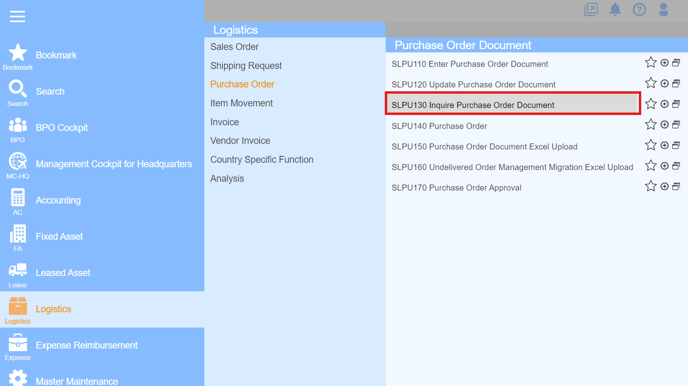
Task: Select Purchase Order in the Logistics menu
Action: (242, 84)
